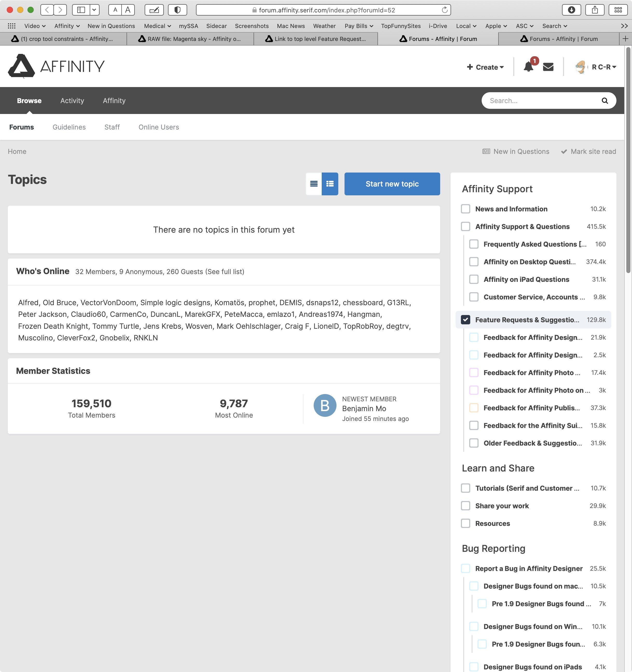Image resolution: width=632 pixels, height=672 pixels.
Task: Check the Resources checkbox
Action: coord(466,523)
